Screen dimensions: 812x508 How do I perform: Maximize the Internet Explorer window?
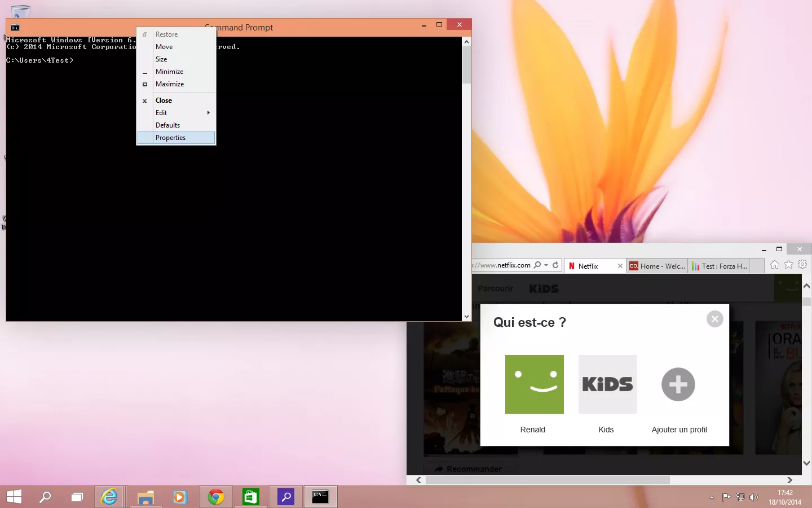coord(779,249)
